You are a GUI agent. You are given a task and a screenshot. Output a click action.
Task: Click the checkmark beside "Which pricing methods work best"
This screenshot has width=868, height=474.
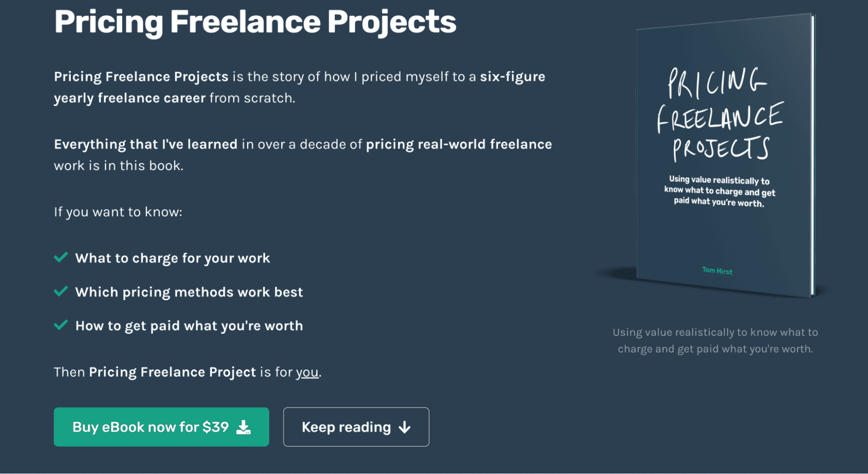click(x=61, y=291)
